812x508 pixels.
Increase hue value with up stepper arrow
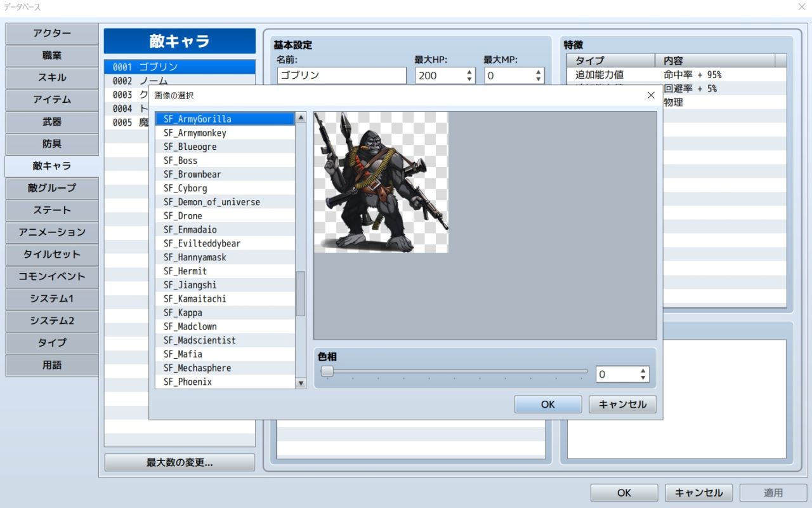pos(643,371)
